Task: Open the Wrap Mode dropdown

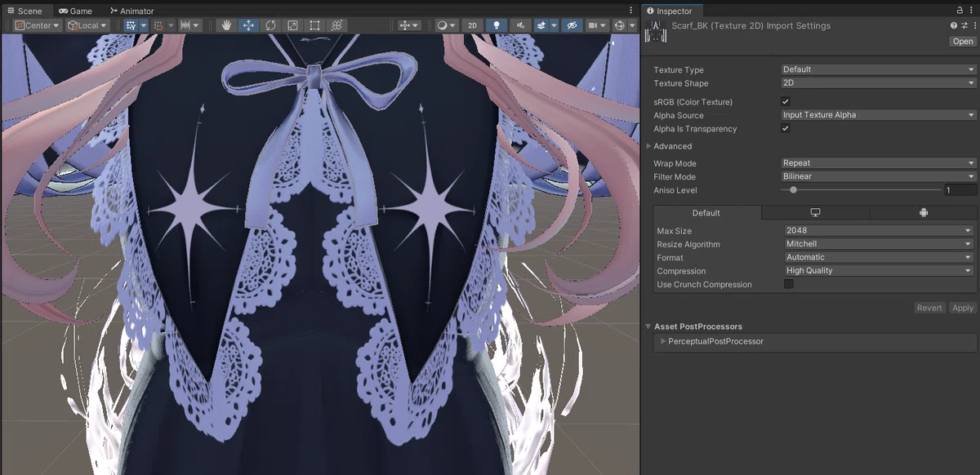Action: click(x=879, y=163)
